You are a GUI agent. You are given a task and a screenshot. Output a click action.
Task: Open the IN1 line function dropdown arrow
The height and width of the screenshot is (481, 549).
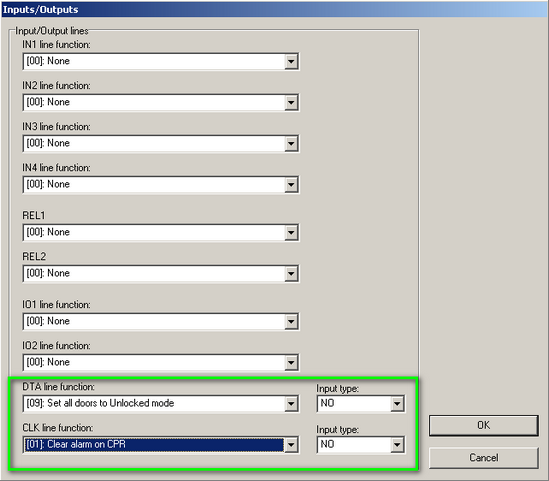pos(291,62)
